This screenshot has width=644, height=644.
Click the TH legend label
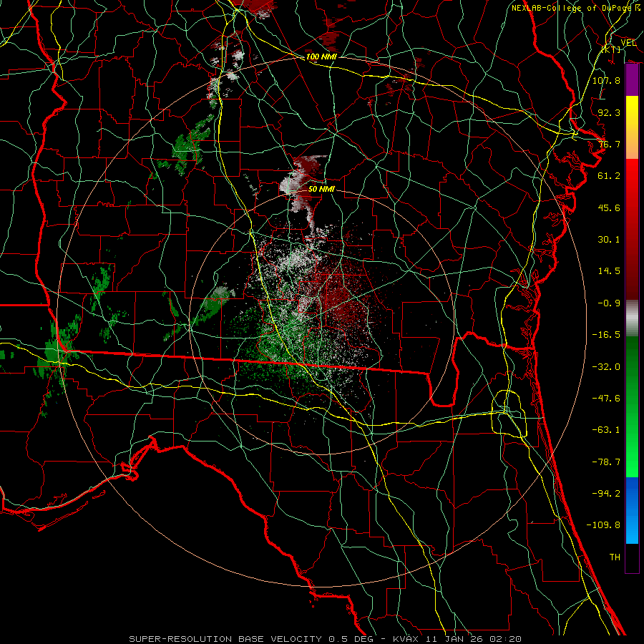point(615,557)
